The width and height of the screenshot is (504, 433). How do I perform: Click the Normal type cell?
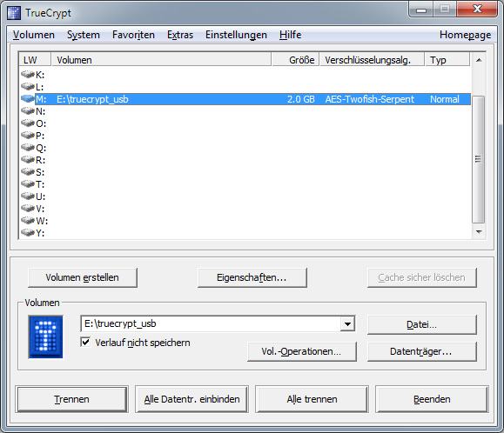pyautogui.click(x=445, y=99)
